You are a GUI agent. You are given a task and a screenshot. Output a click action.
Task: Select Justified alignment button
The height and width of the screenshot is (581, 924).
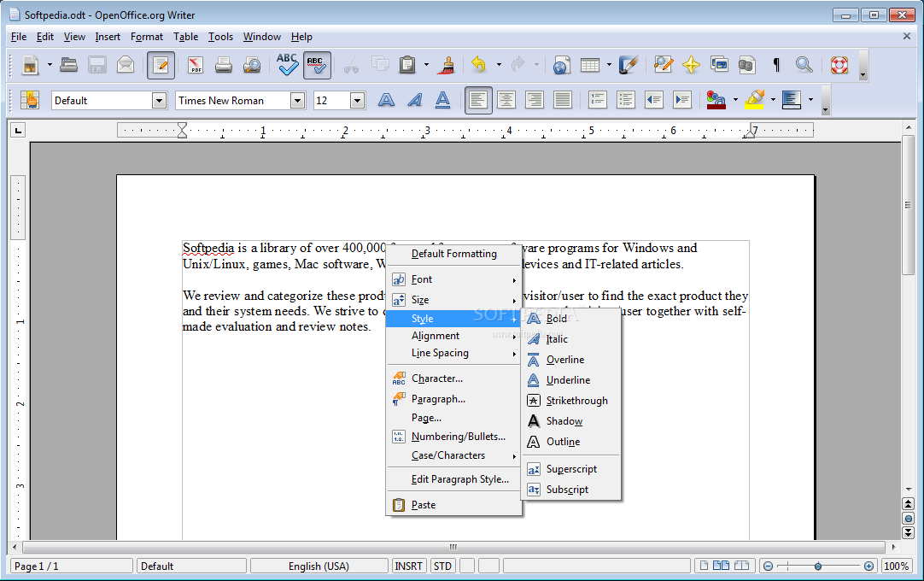point(563,100)
